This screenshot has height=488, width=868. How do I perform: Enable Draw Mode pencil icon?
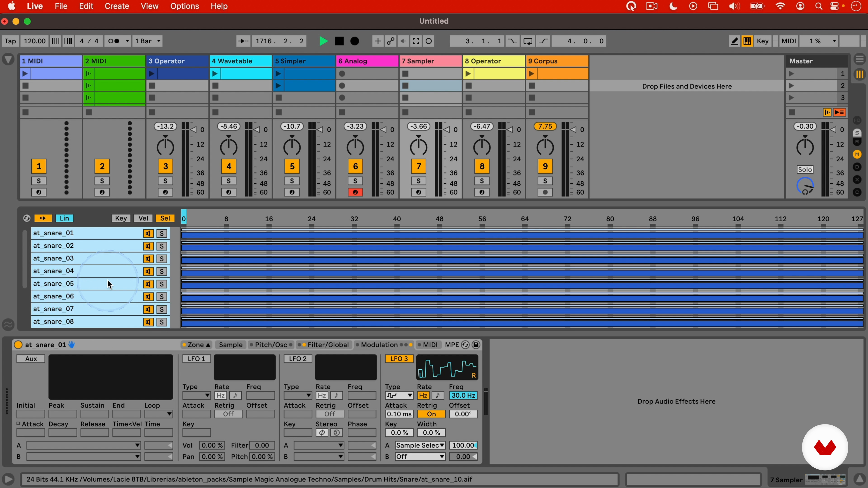(x=734, y=41)
